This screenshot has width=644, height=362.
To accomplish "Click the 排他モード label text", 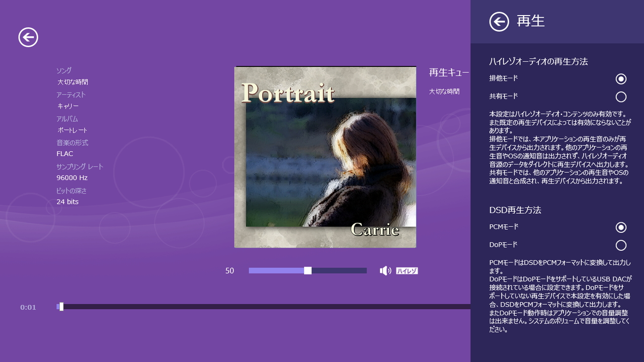I will pyautogui.click(x=504, y=78).
